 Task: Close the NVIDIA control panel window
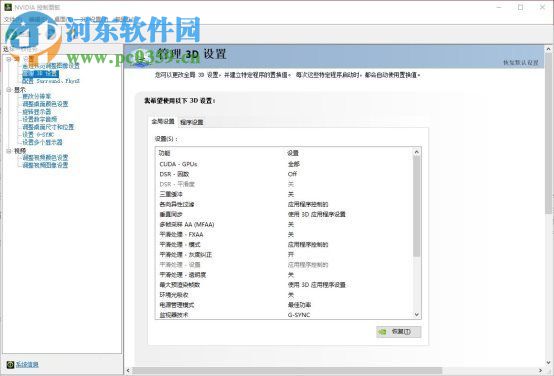[x=542, y=7]
